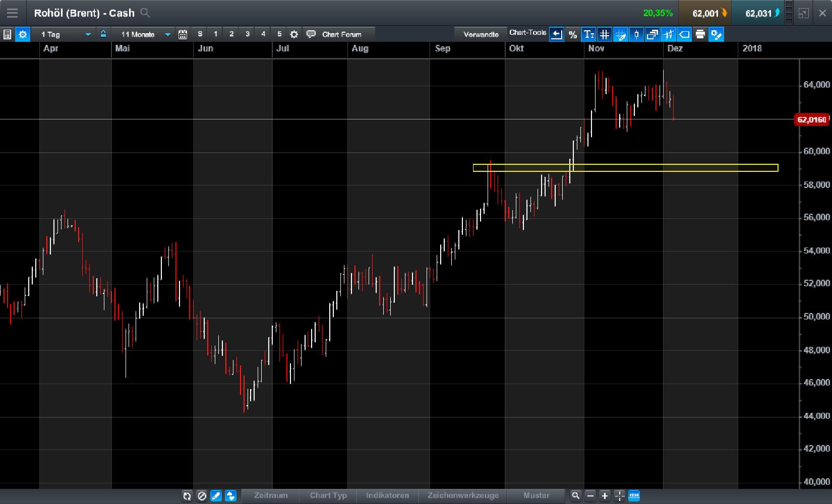Click the detach window icon
Image resolution: width=832 pixels, height=504 pixels.
point(804,14)
